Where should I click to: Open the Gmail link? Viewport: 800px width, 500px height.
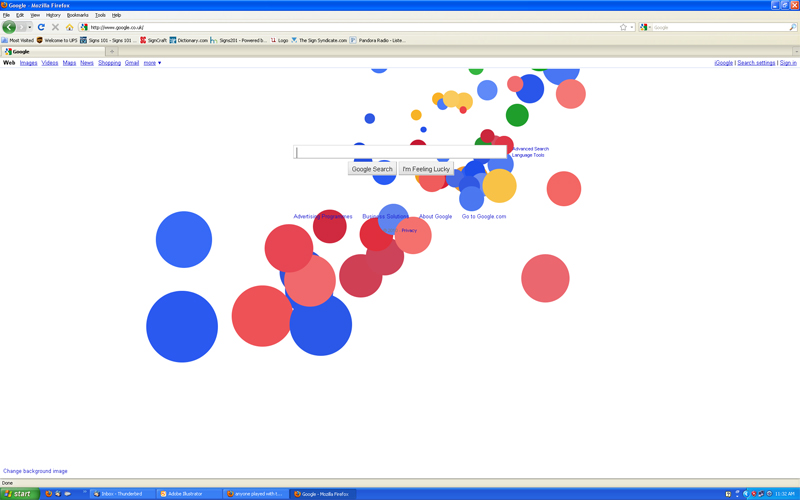[x=132, y=63]
